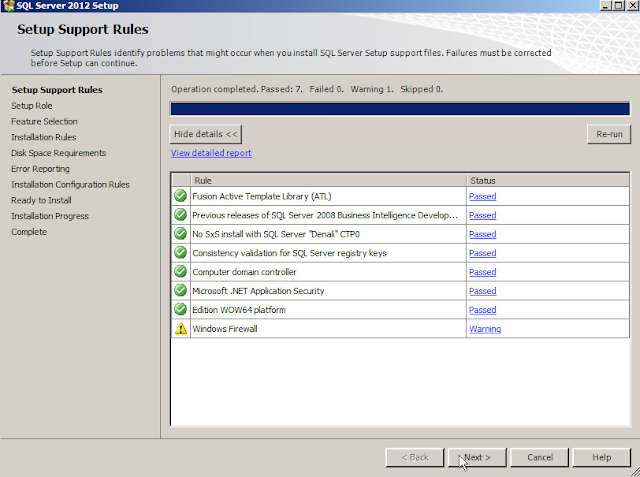The image size is (640, 477).
Task: Cancel the SQL Server setup
Action: coord(540,457)
